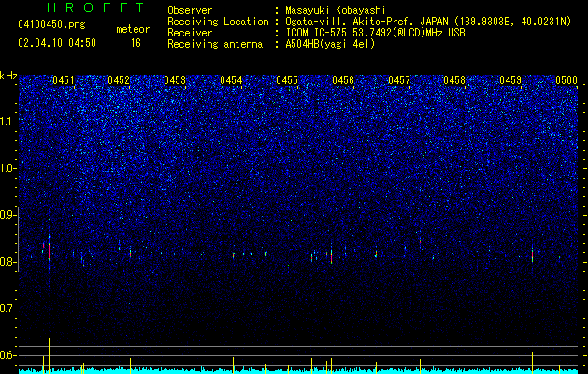Click the strong red meteor echo just before 0451
The width and height of the screenshot is (588, 374).
50,250
